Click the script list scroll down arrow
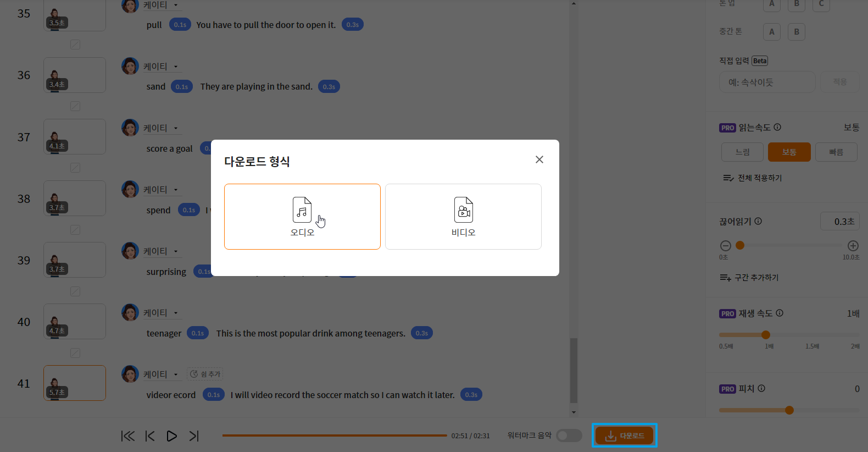 click(574, 412)
